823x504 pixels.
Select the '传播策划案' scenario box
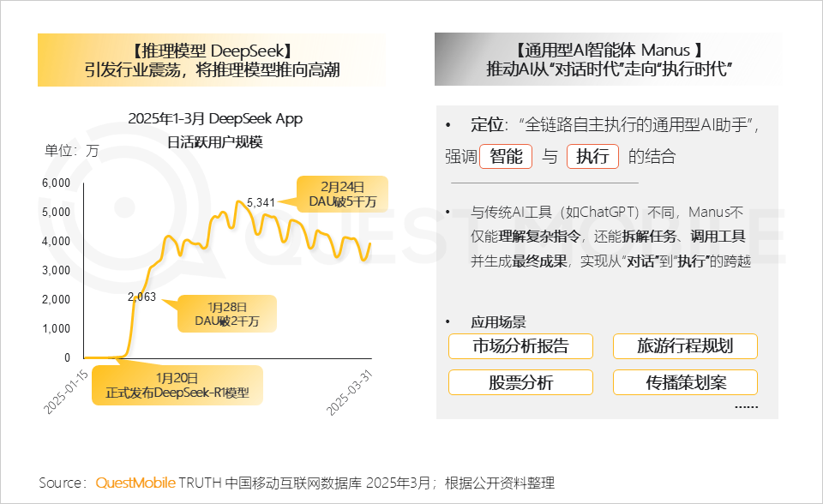[685, 383]
